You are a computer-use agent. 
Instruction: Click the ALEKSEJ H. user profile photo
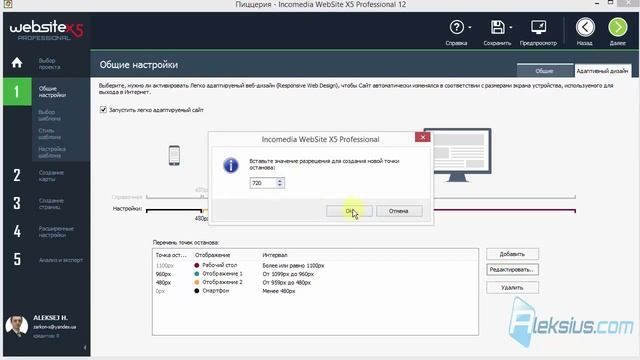[x=17, y=326]
